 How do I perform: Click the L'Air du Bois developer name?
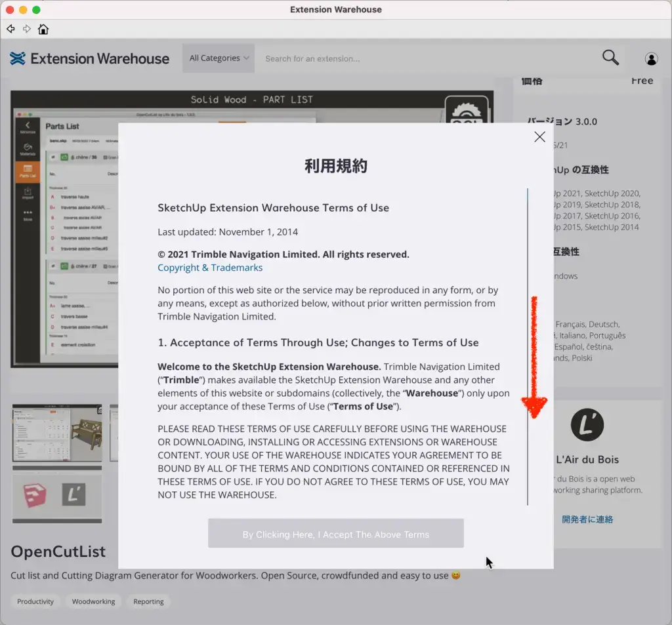pos(587,460)
